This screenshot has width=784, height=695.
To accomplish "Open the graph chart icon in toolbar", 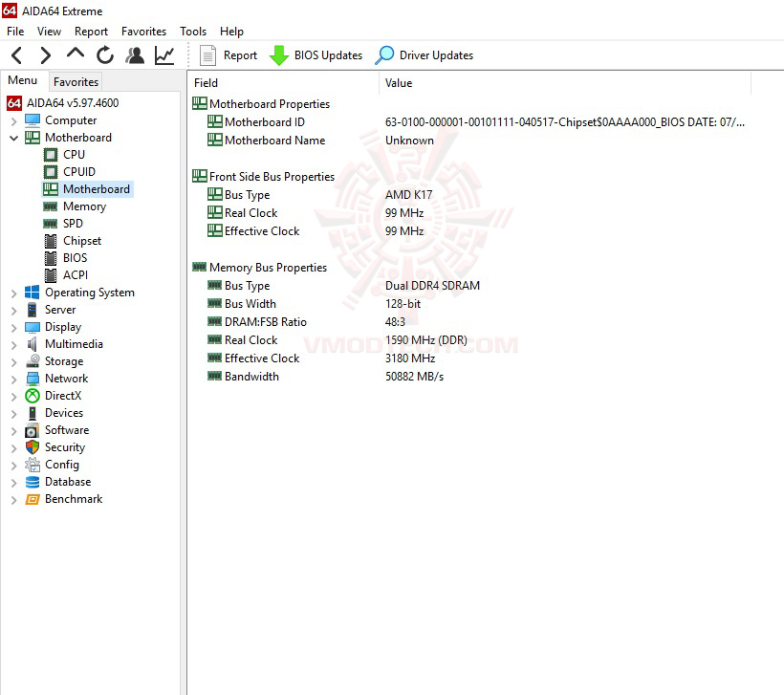I will point(164,55).
